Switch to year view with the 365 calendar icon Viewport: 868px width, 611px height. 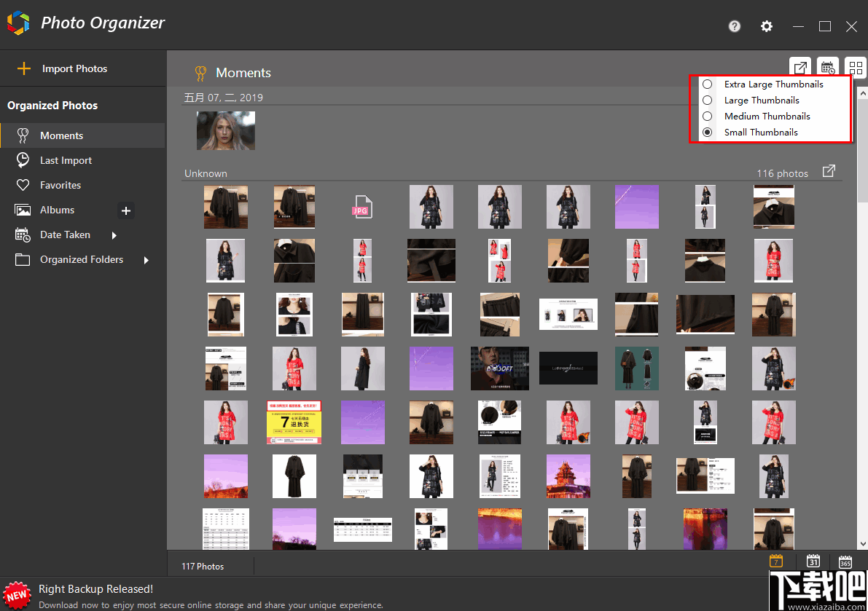point(845,561)
